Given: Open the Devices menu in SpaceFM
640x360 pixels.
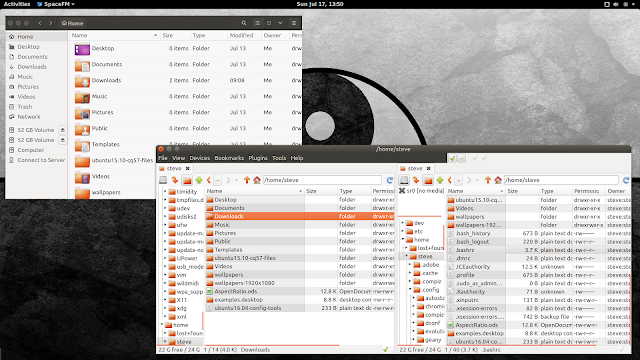Looking at the screenshot, I should coord(200,158).
